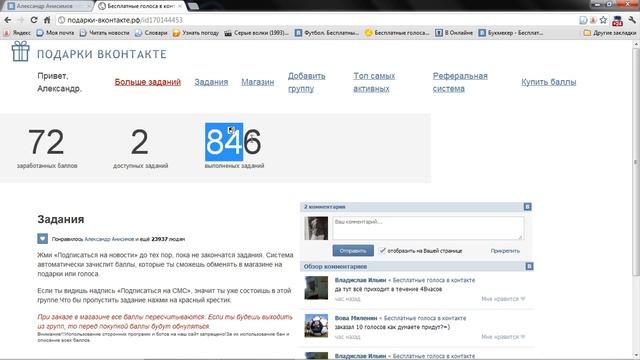
Task: Open the Узнать погоду bookmark
Action: [196, 33]
